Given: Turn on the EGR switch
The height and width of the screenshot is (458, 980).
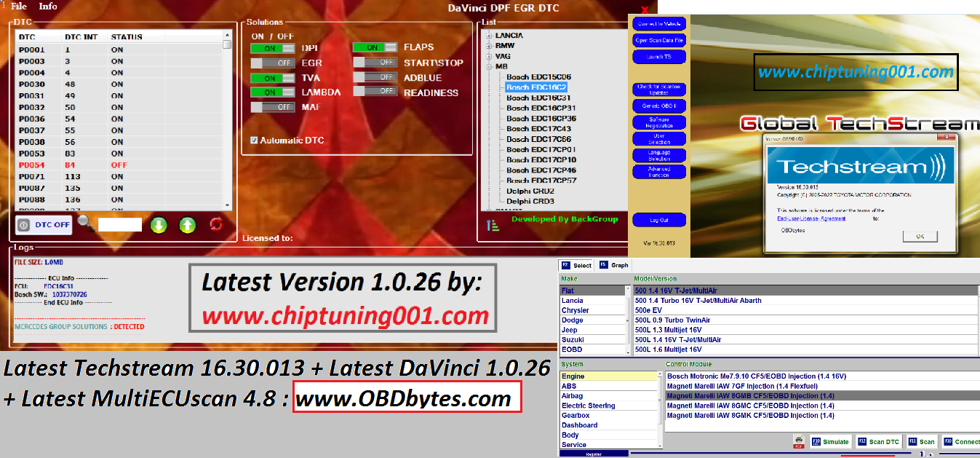Looking at the screenshot, I should coord(272,63).
